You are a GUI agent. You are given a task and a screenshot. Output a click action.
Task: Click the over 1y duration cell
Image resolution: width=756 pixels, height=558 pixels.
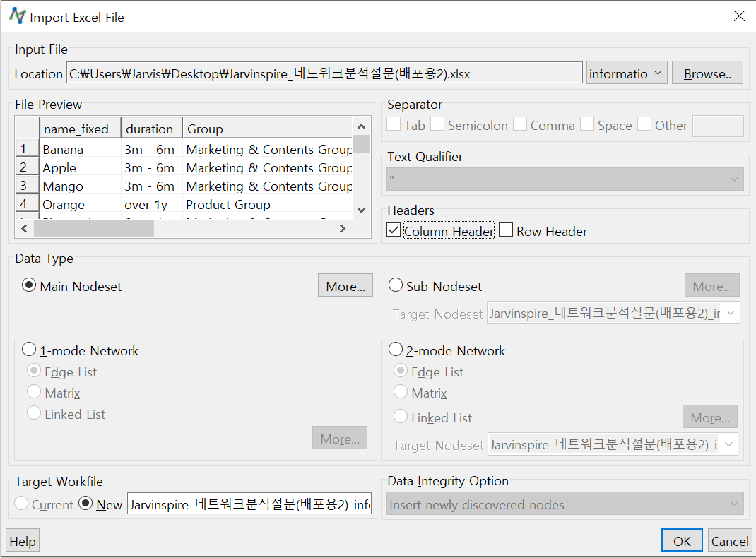click(151, 204)
